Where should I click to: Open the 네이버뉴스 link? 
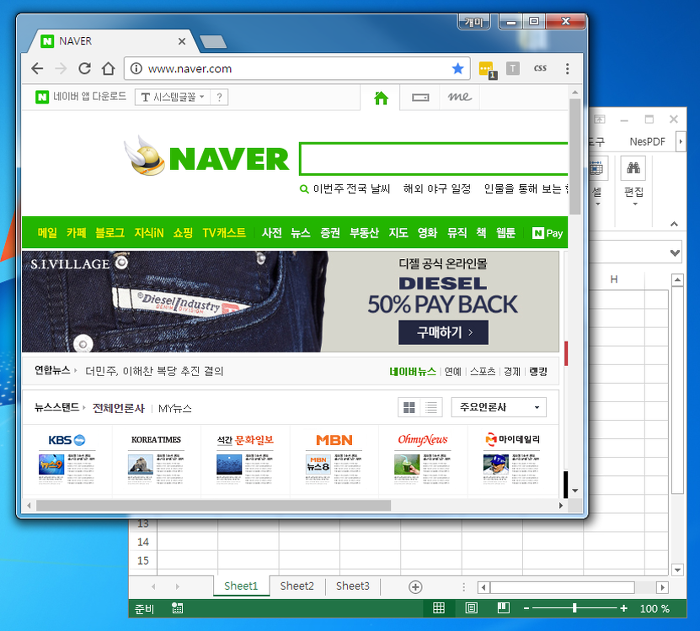(x=412, y=372)
